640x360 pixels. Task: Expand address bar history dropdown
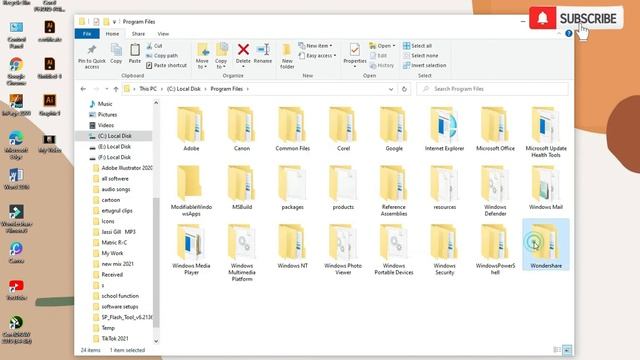[x=391, y=89]
